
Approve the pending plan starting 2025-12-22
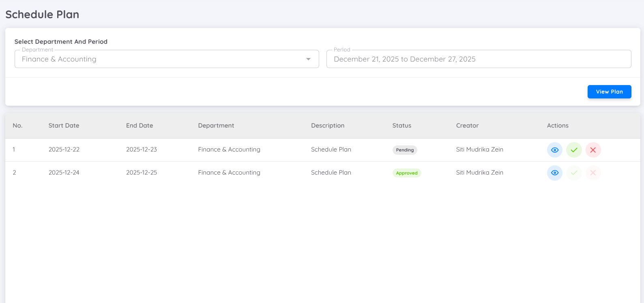pyautogui.click(x=574, y=150)
